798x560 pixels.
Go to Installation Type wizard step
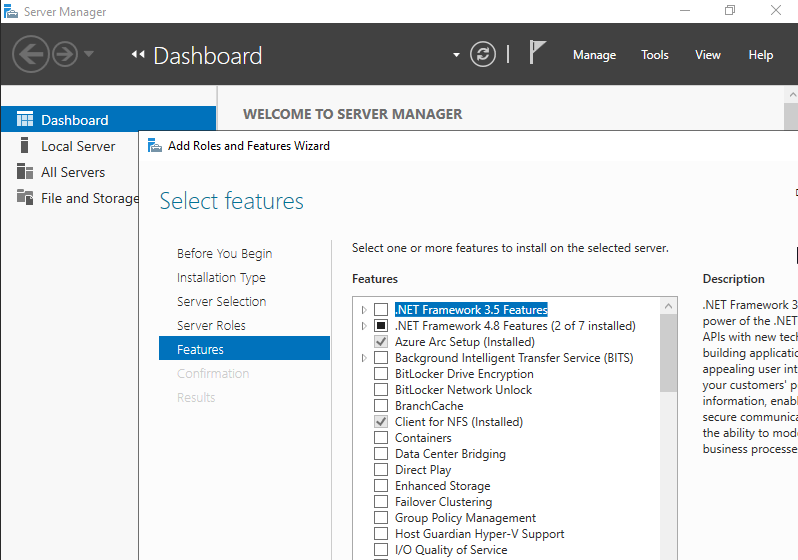[x=221, y=277]
